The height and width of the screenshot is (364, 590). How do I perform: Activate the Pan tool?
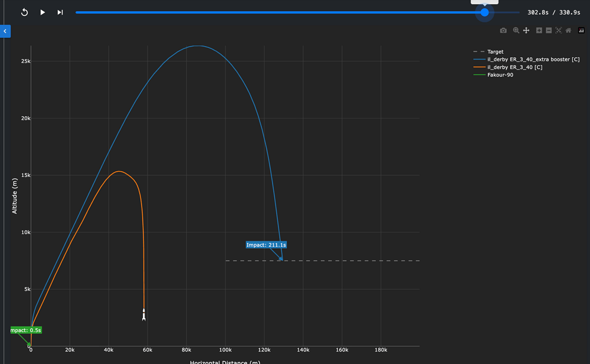point(526,31)
